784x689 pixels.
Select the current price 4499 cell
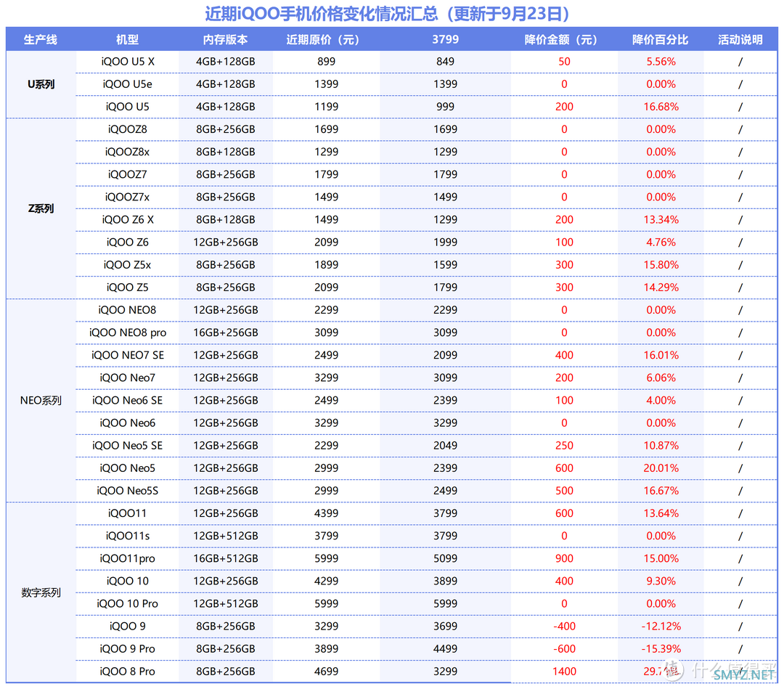point(445,649)
